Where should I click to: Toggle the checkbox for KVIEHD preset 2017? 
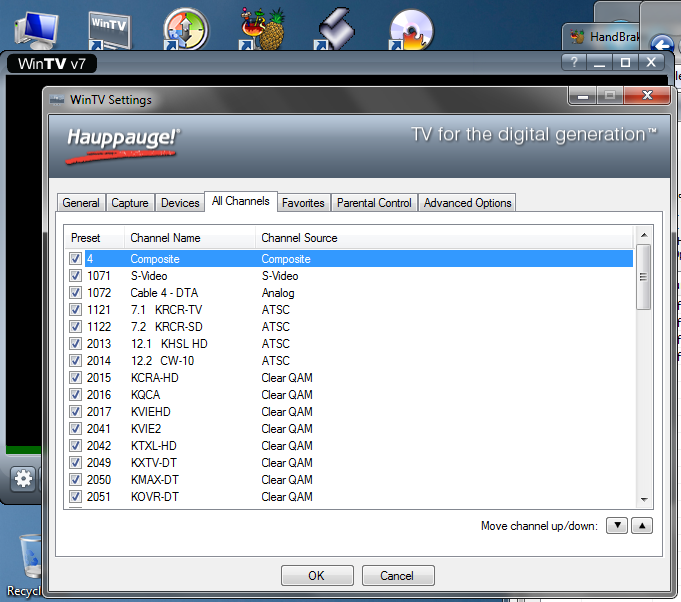coord(75,411)
